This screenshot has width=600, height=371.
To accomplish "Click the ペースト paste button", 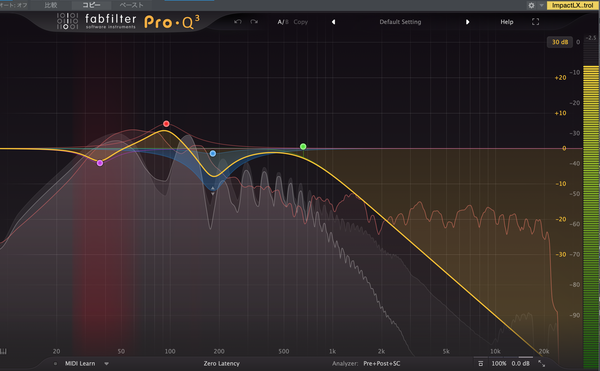I will [x=131, y=5].
